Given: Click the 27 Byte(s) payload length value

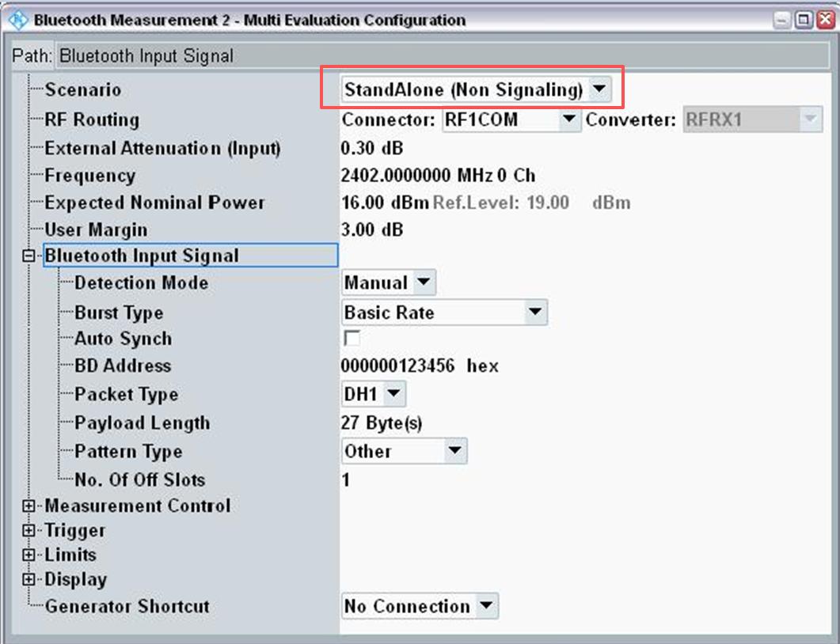Looking at the screenshot, I should tap(382, 423).
